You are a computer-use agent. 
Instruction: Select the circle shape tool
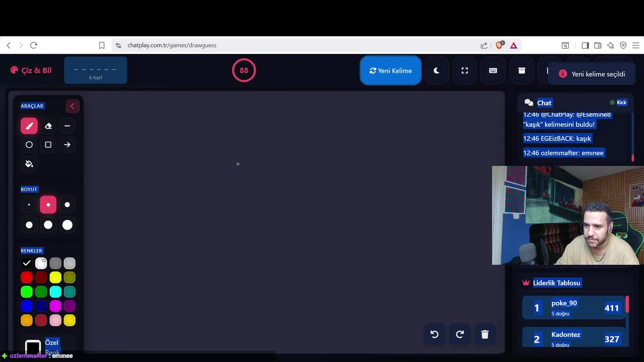pyautogui.click(x=29, y=145)
